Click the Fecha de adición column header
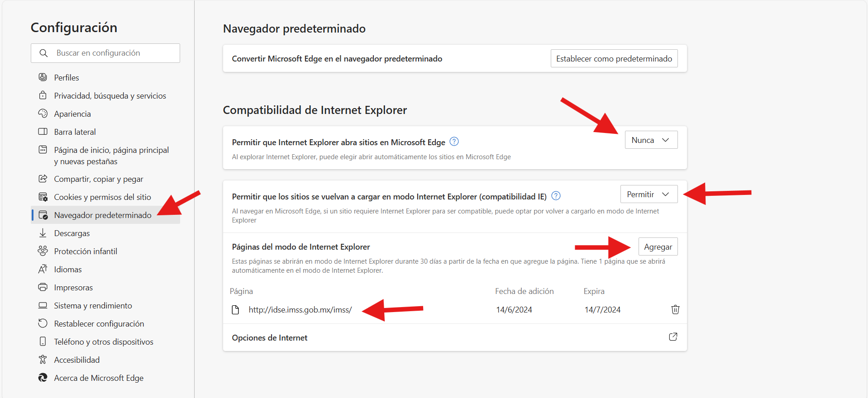Viewport: 868px width, 398px height. coord(524,291)
